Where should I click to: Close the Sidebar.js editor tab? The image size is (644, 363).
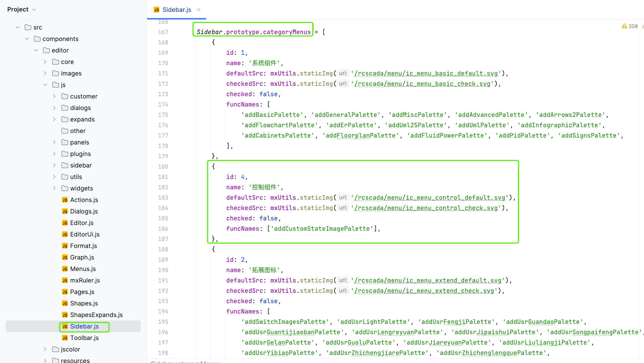click(199, 10)
